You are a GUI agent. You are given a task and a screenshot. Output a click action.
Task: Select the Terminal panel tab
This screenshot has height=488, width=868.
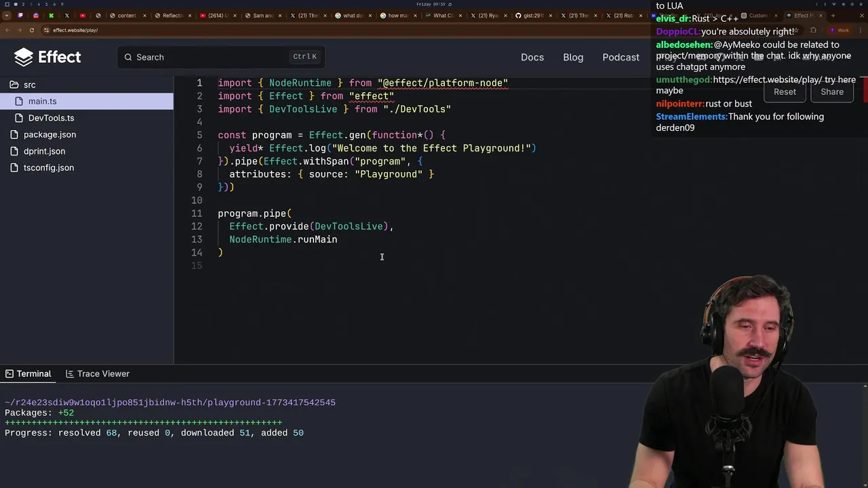tap(28, 373)
